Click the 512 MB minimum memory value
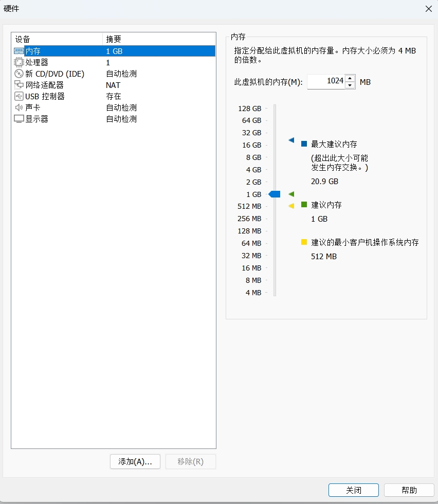 [x=323, y=257]
